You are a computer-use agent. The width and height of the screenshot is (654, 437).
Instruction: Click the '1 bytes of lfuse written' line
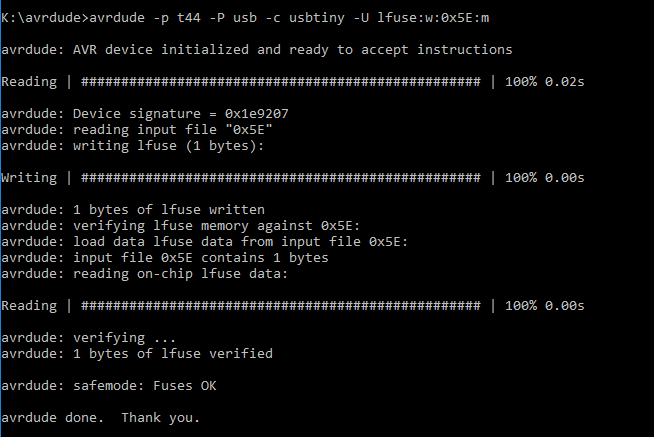click(x=133, y=209)
